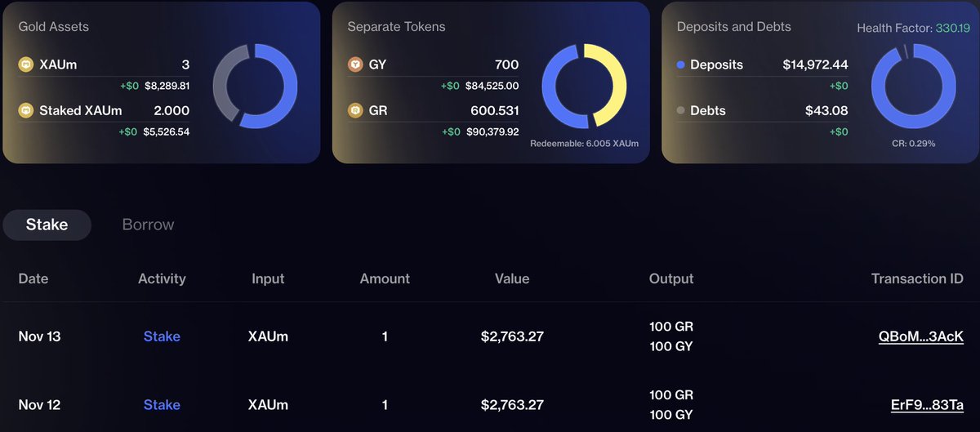
Task: Click the $2,763.27 value in Nov 13 row
Action: 512,336
